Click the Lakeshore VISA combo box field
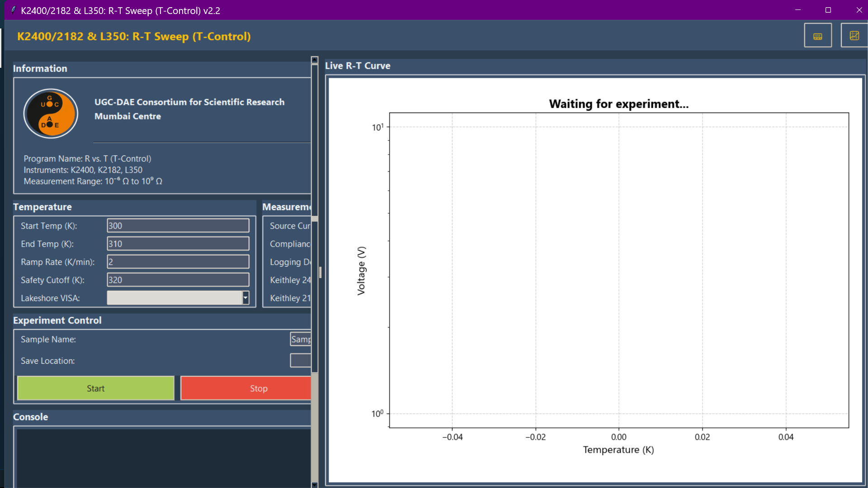Viewport: 868px width, 488px height. pyautogui.click(x=175, y=298)
